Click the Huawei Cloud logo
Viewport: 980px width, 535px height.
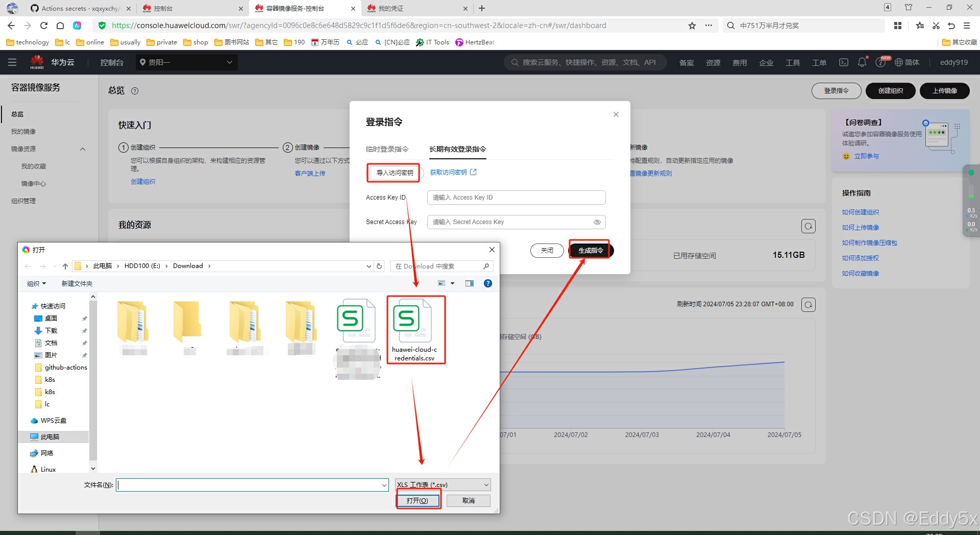(x=37, y=62)
